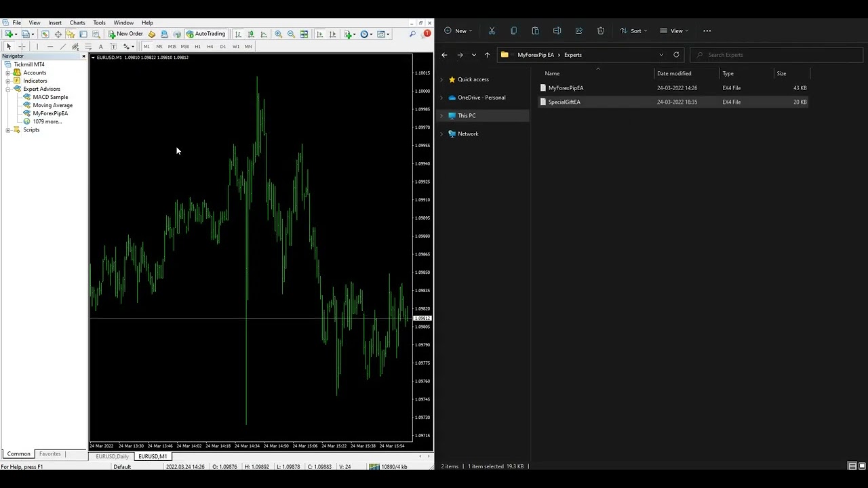The image size is (868, 488).
Task: Select the SpecialGiftEA file row
Action: point(672,102)
